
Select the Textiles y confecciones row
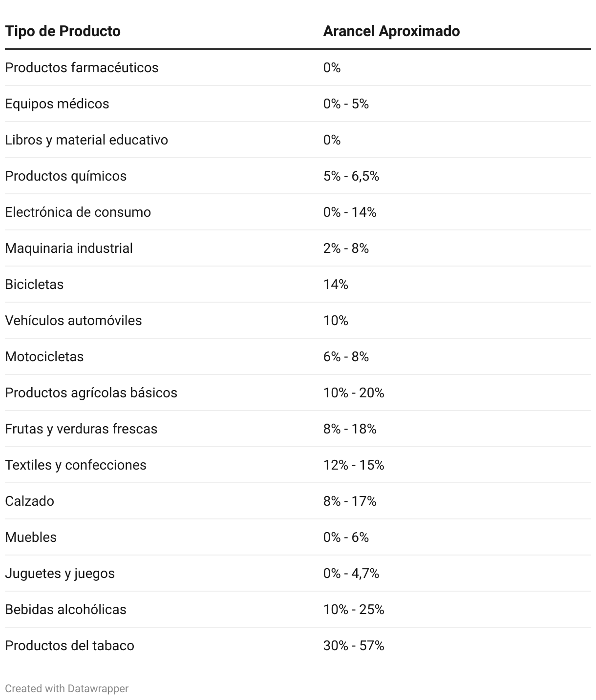pyautogui.click(x=298, y=465)
